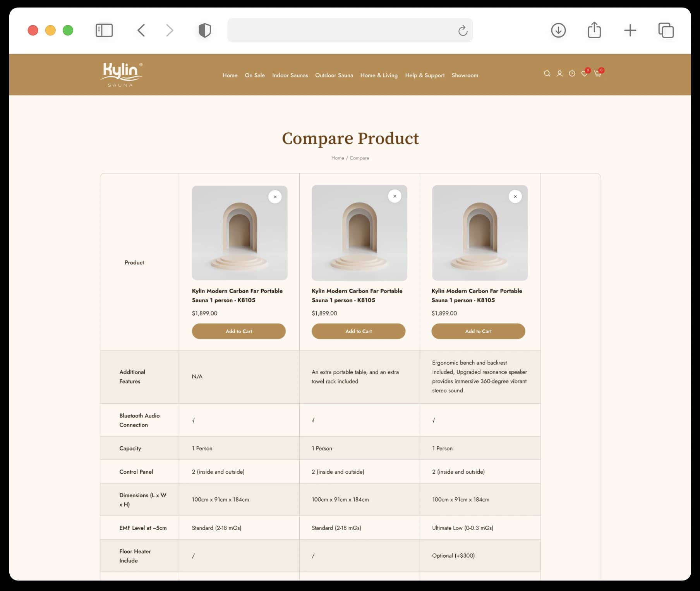Reload the page with the refresh icon

[x=463, y=31]
